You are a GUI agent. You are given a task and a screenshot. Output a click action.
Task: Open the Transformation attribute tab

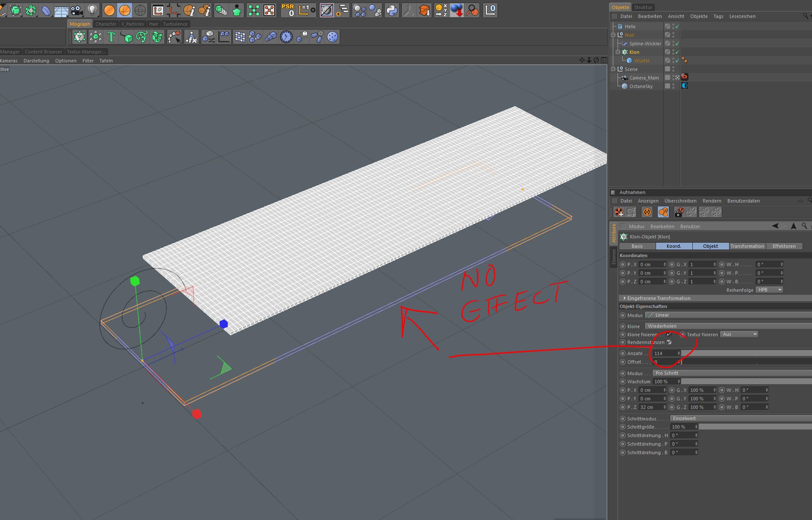coord(747,246)
